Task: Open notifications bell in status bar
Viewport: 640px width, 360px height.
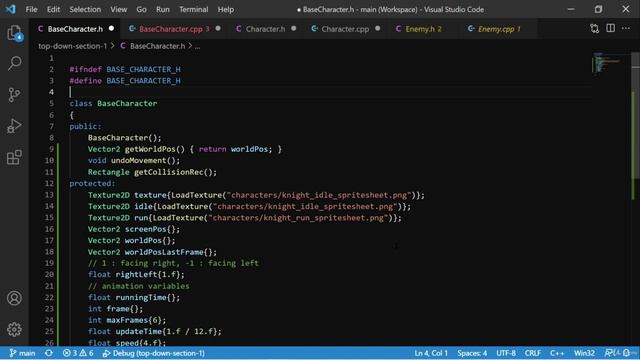Action: point(626,353)
